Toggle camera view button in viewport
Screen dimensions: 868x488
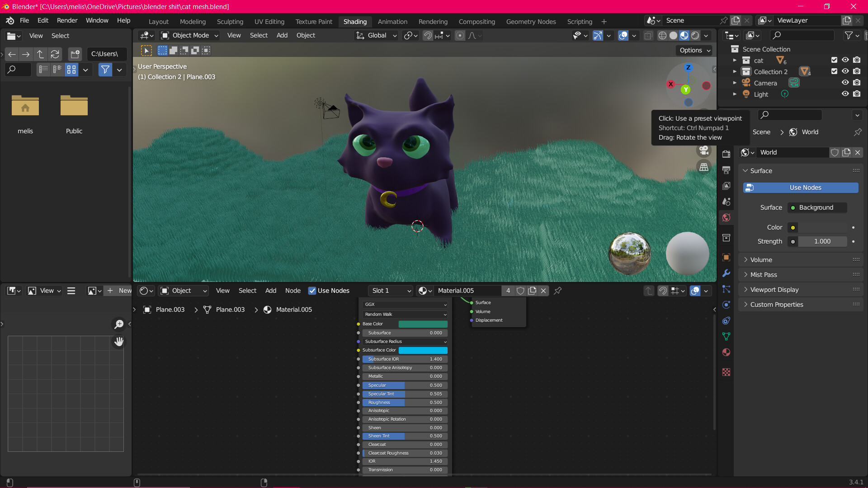(704, 150)
